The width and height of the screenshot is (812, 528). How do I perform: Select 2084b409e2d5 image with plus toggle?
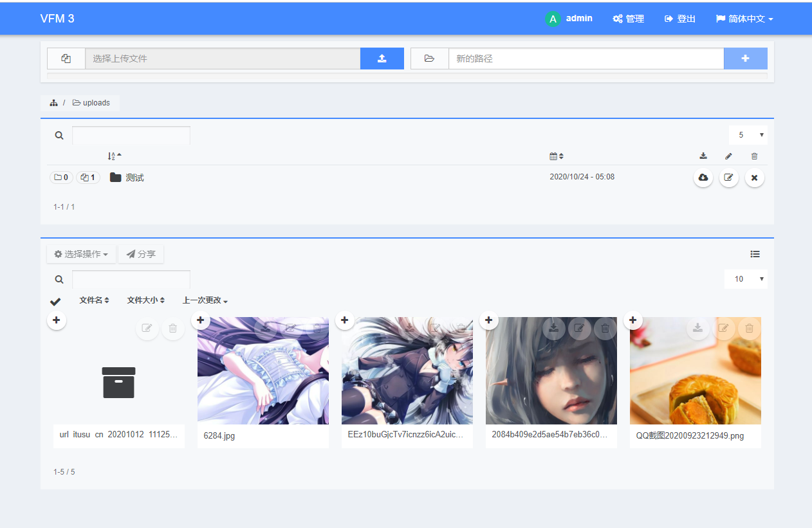pyautogui.click(x=488, y=320)
